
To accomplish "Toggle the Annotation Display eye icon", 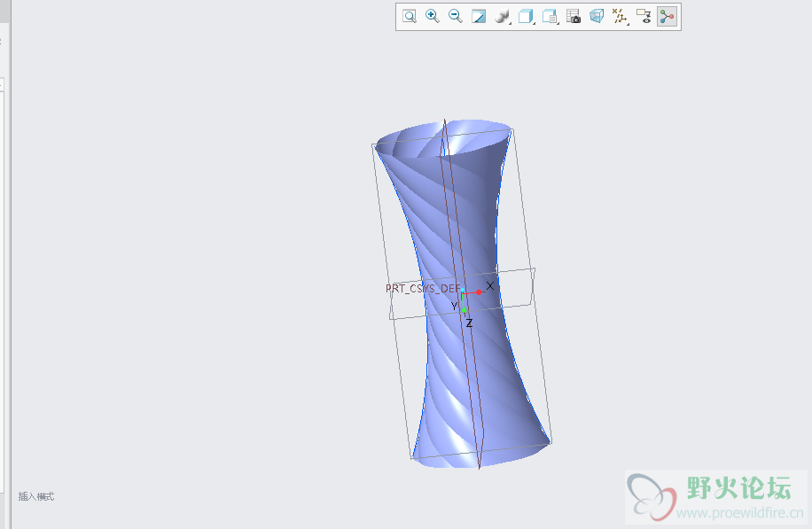I will click(x=644, y=17).
